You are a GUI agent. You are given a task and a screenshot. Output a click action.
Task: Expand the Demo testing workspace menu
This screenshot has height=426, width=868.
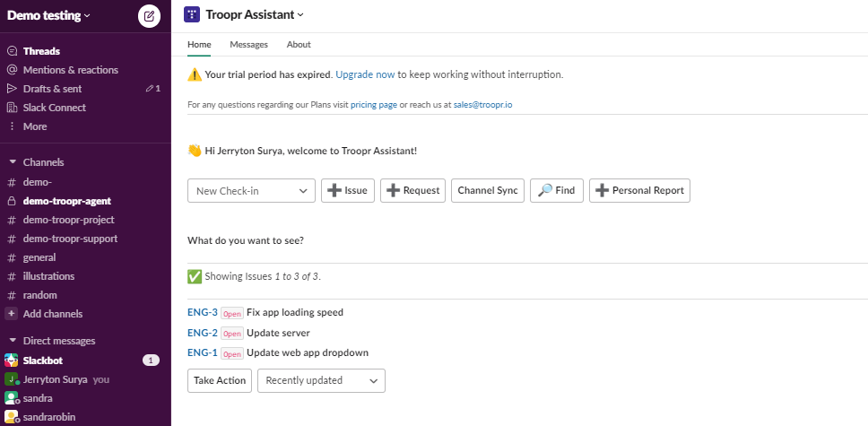[48, 15]
